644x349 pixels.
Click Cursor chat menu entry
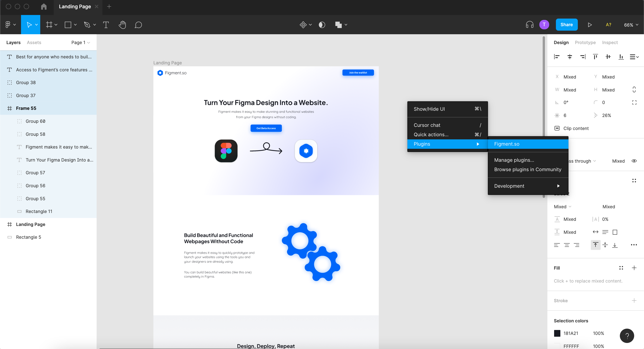(447, 125)
